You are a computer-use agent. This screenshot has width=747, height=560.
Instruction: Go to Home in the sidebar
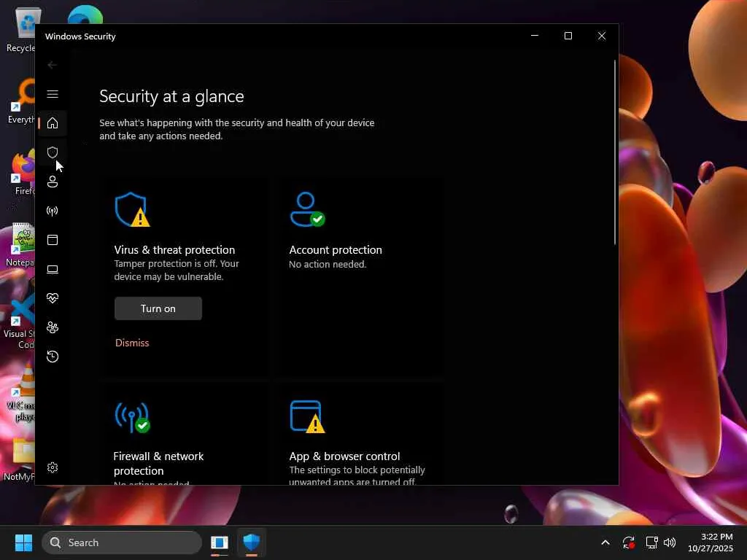(53, 123)
